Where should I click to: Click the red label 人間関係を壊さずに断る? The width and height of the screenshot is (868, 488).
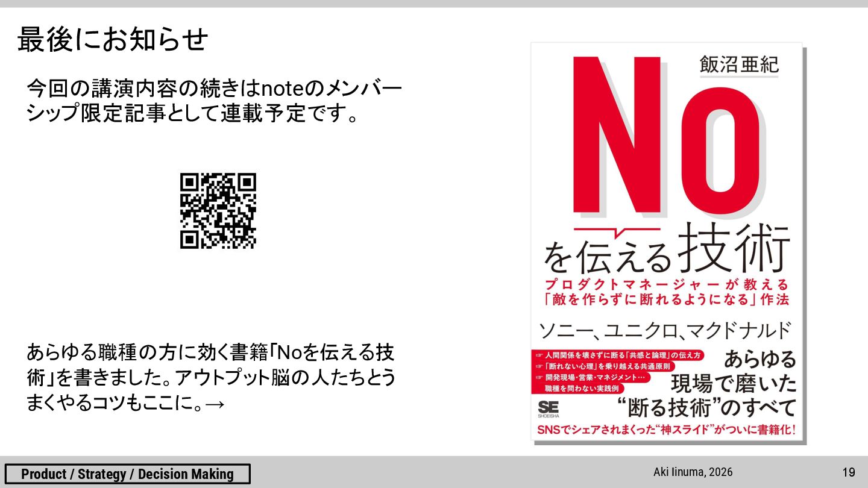pyautogui.click(x=618, y=355)
